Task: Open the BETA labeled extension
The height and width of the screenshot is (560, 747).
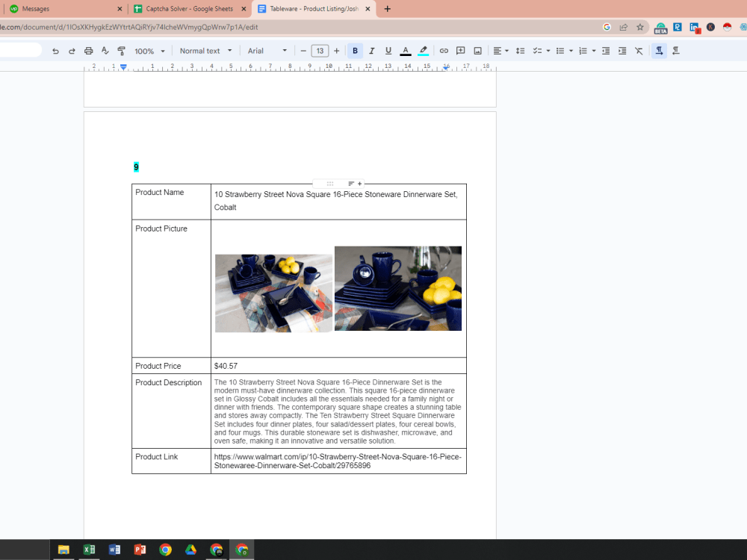Action: point(660,28)
